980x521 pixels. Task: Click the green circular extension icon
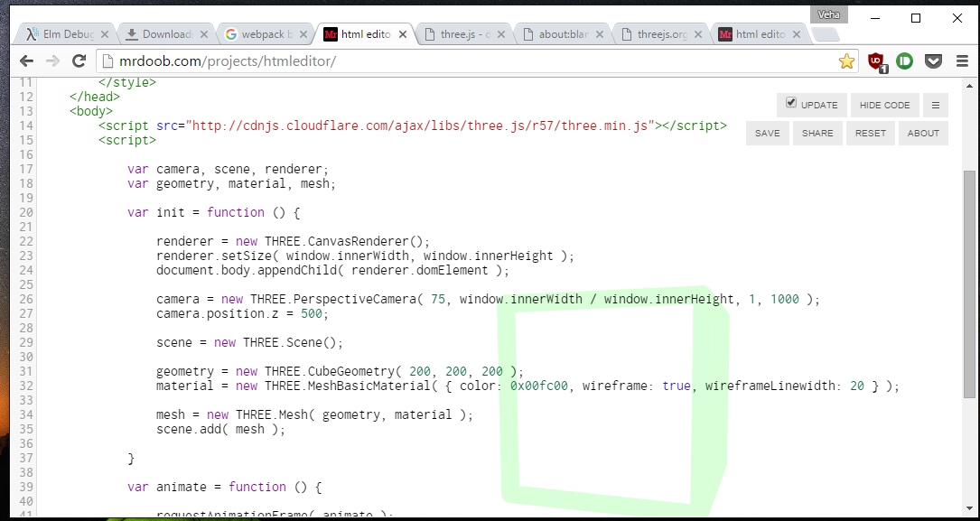(904, 60)
